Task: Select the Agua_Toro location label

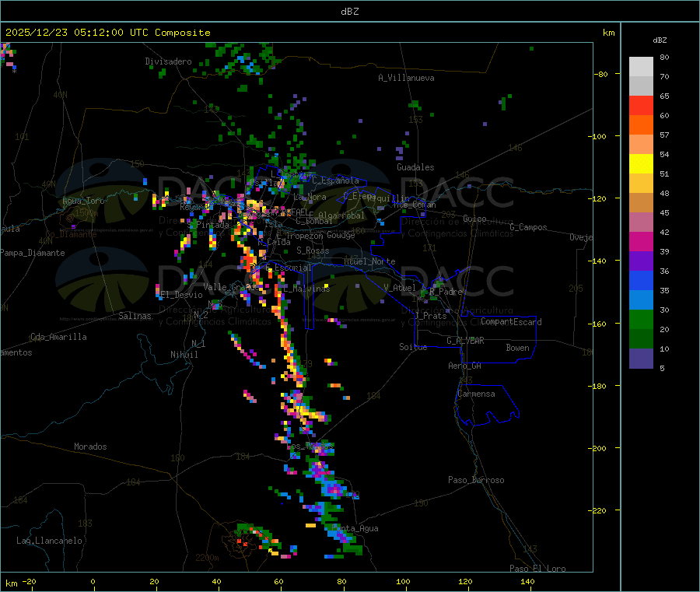Action: (83, 201)
